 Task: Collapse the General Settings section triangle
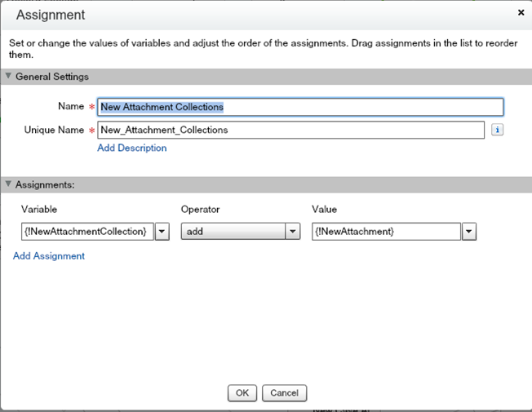8,77
